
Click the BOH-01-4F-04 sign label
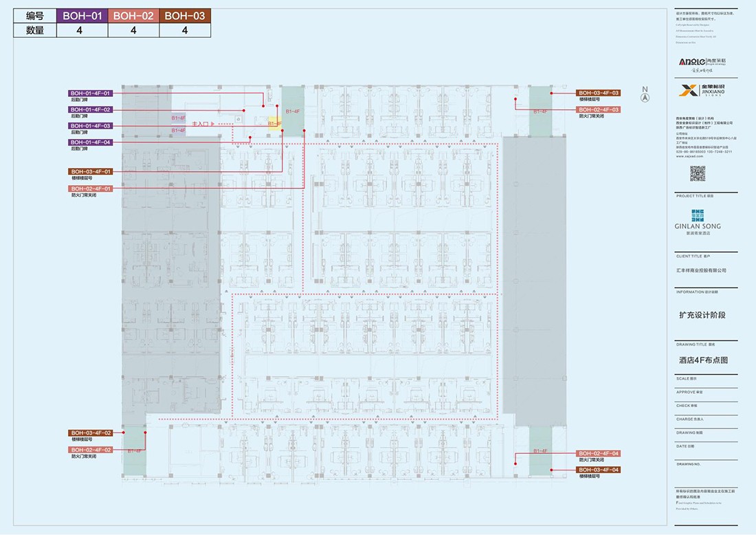click(x=90, y=142)
